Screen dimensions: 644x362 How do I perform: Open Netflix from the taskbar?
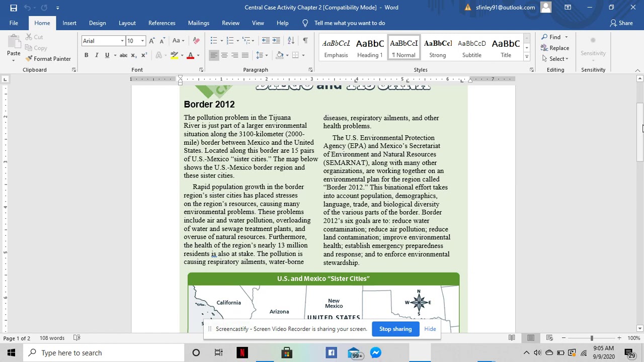(x=242, y=353)
